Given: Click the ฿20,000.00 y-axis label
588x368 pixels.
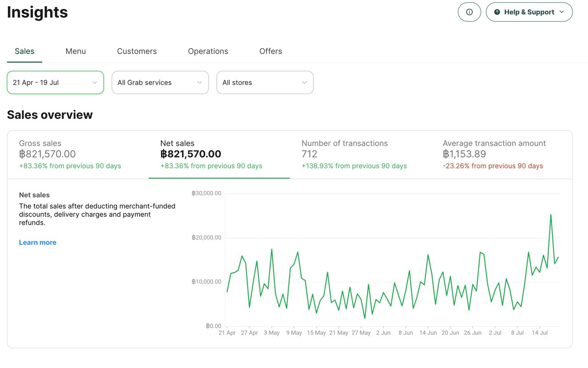Looking at the screenshot, I should point(206,237).
